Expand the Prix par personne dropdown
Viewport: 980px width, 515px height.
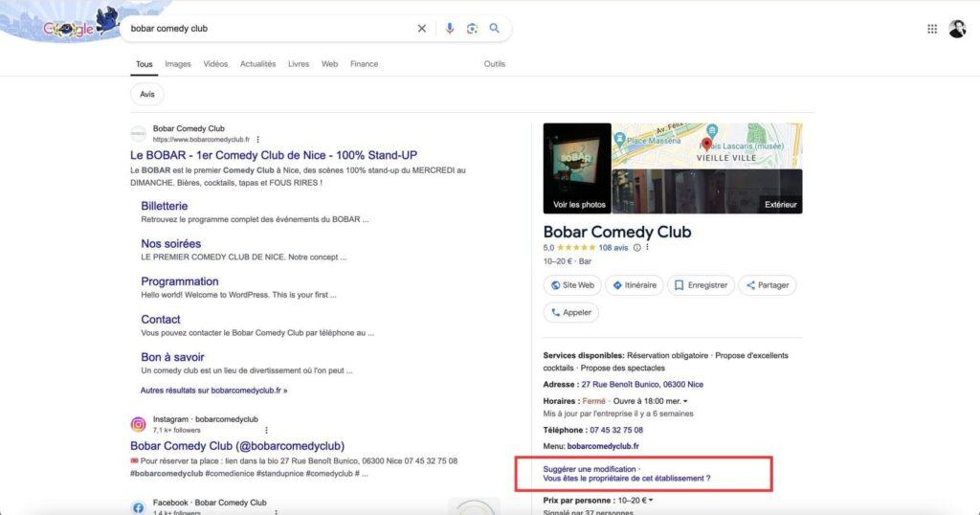click(x=651, y=501)
